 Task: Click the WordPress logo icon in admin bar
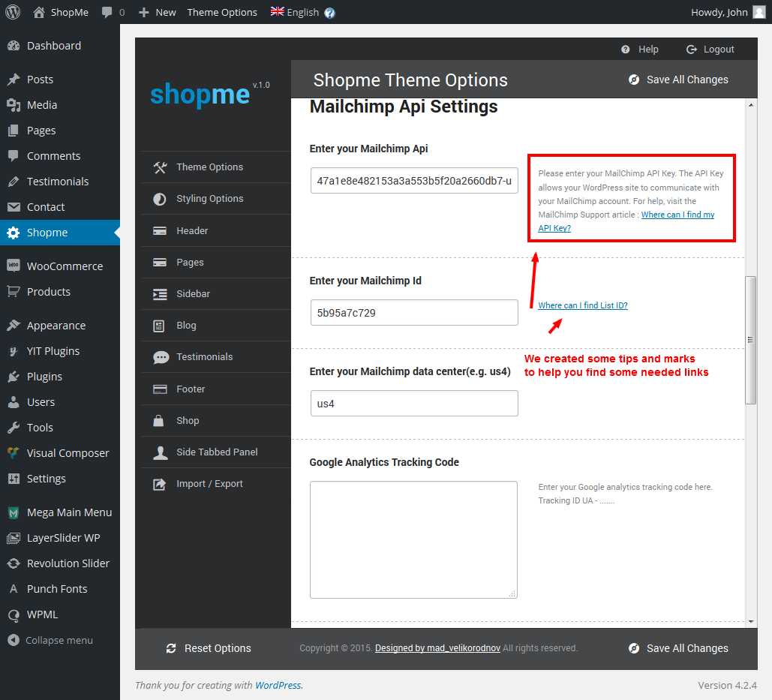point(13,12)
